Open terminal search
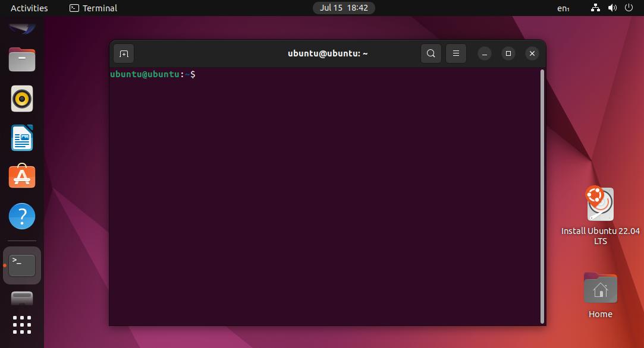644x348 pixels. (x=431, y=53)
